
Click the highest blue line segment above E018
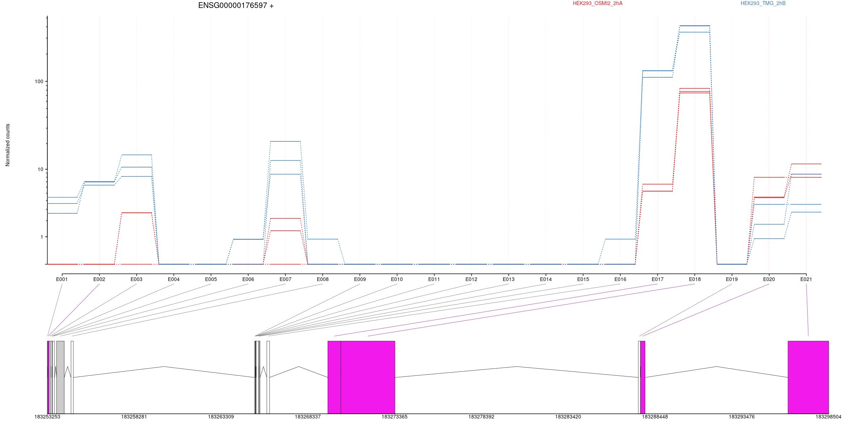(x=695, y=26)
